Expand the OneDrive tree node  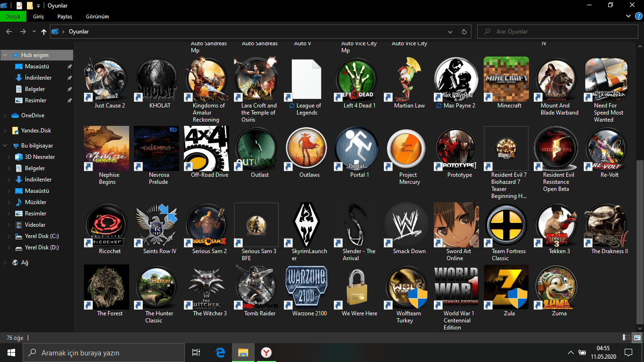click(x=5, y=115)
